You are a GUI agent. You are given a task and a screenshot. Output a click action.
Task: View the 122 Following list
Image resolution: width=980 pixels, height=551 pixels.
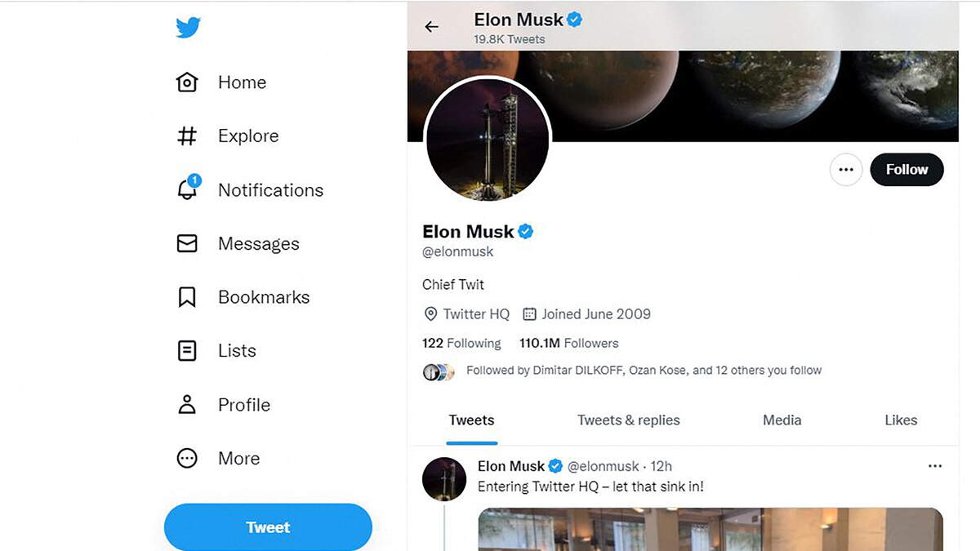[461, 343]
